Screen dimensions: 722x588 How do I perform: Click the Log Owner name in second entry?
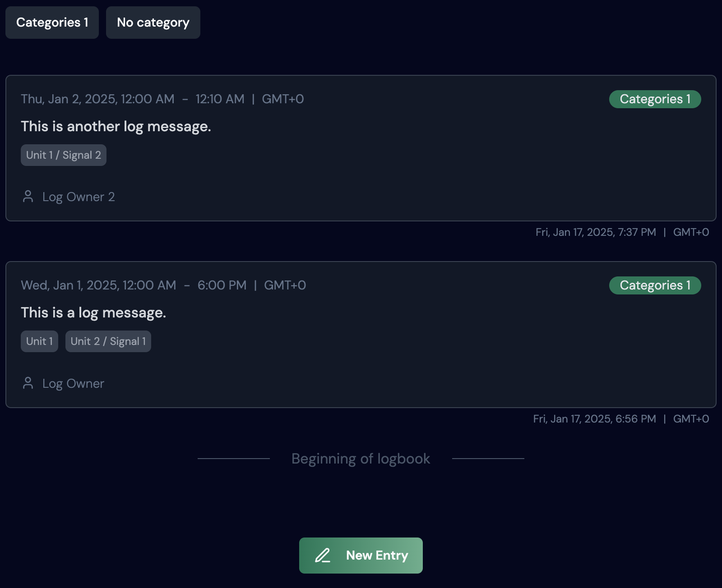73,384
